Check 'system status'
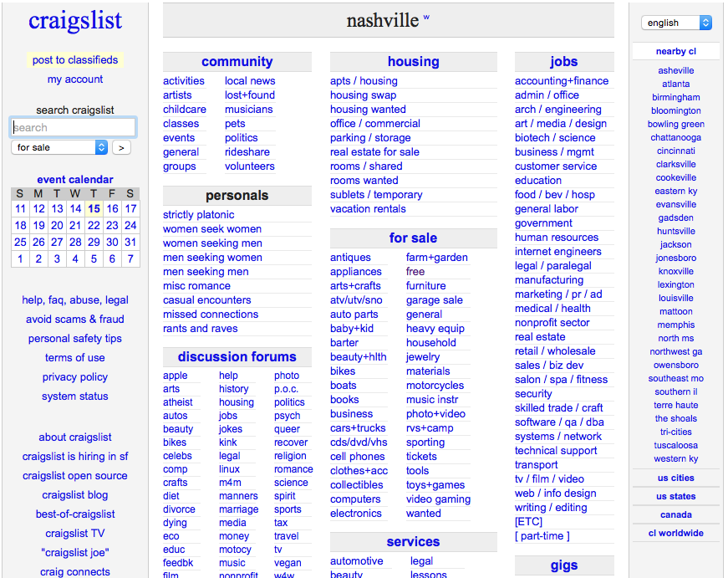 click(x=75, y=396)
